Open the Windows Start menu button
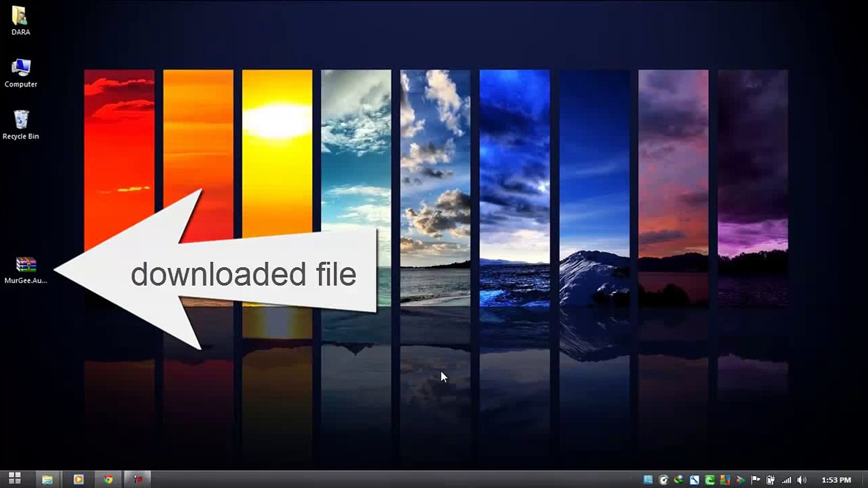Image resolution: width=868 pixels, height=488 pixels. [14, 479]
